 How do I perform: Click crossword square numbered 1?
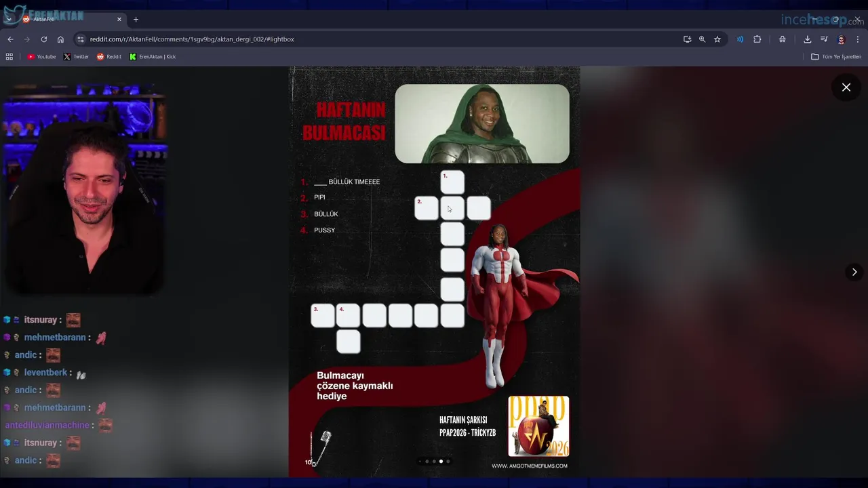click(x=452, y=182)
